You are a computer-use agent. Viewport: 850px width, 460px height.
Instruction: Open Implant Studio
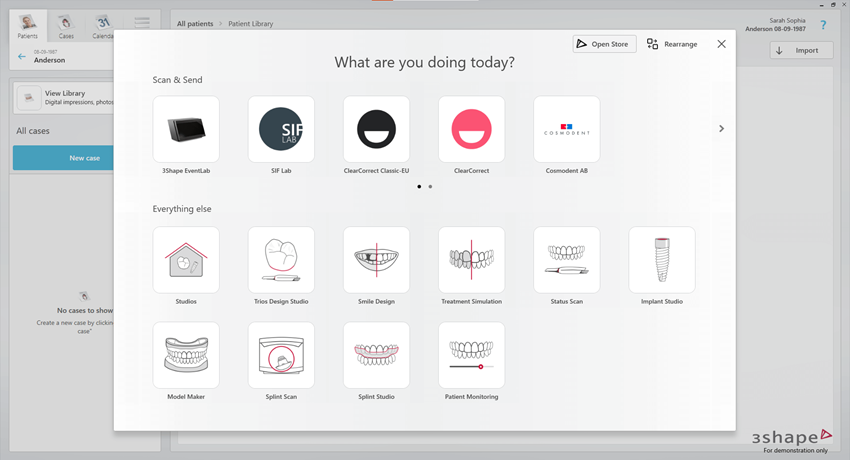(661, 260)
